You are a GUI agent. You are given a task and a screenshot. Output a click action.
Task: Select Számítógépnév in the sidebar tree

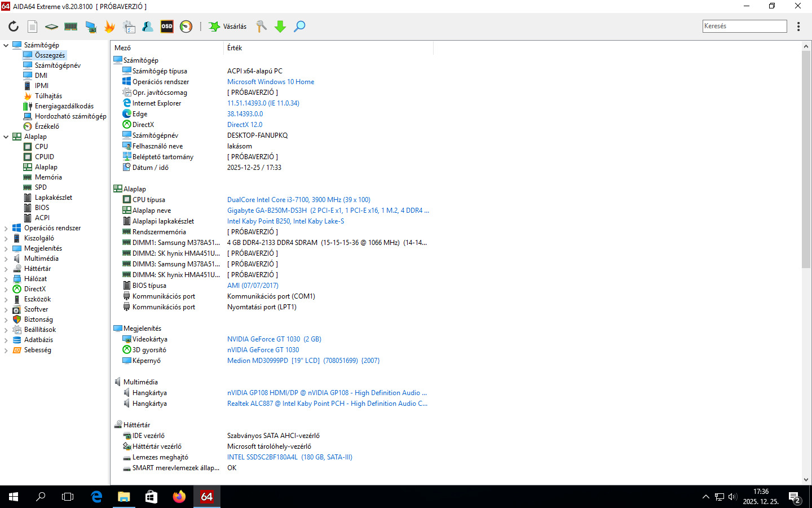(x=58, y=65)
